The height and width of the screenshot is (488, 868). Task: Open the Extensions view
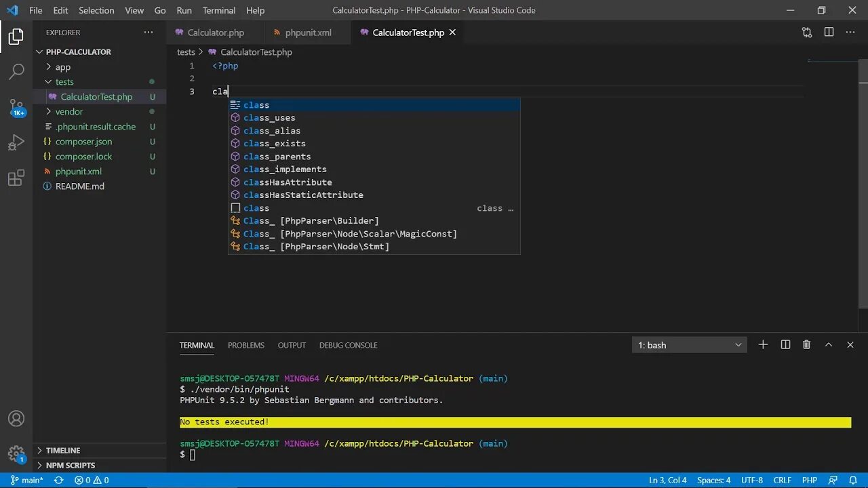tap(16, 178)
